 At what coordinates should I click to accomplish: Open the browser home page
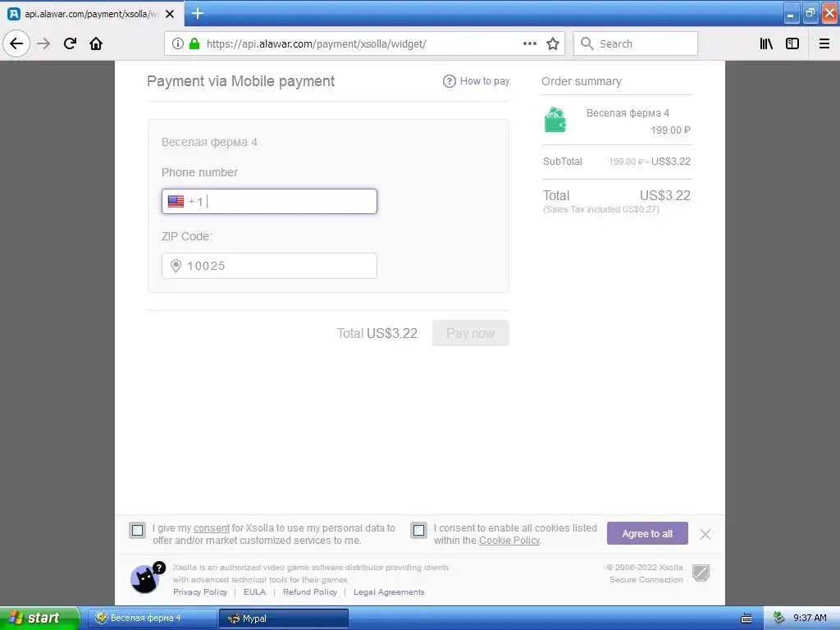pyautogui.click(x=96, y=43)
